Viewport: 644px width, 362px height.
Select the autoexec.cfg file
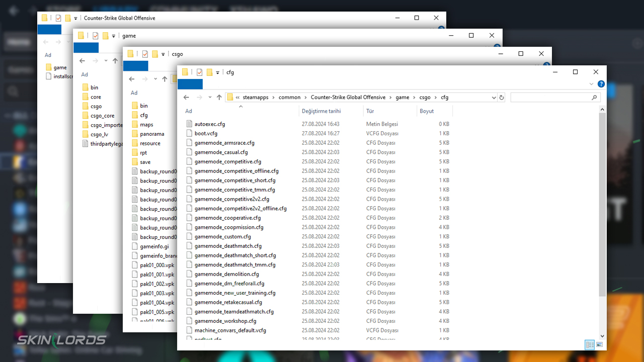(x=210, y=124)
